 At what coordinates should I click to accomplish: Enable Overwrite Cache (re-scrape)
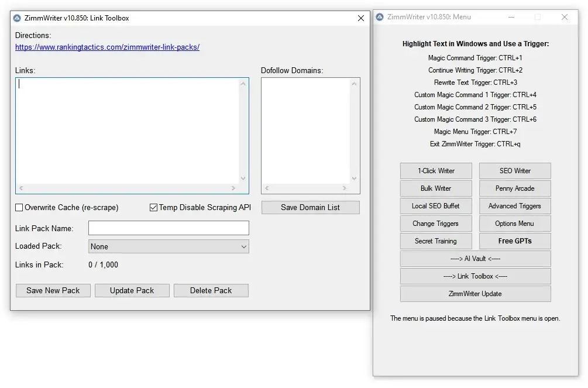[x=19, y=207]
